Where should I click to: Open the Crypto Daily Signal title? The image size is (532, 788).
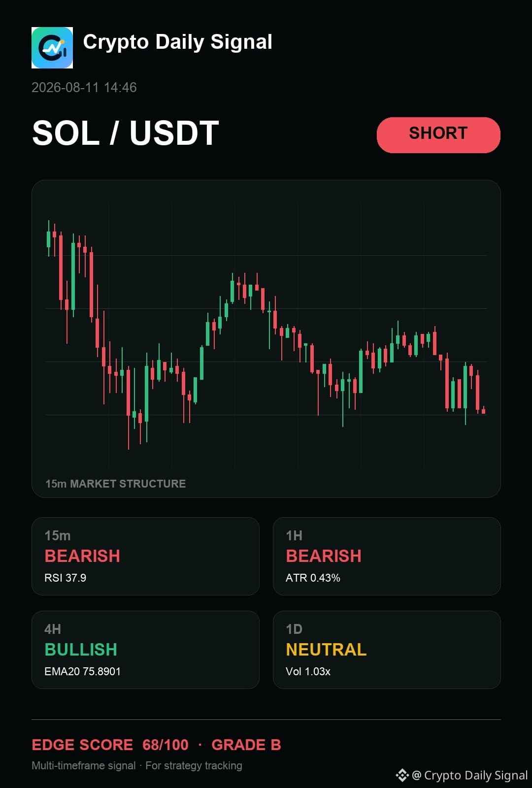click(x=177, y=42)
